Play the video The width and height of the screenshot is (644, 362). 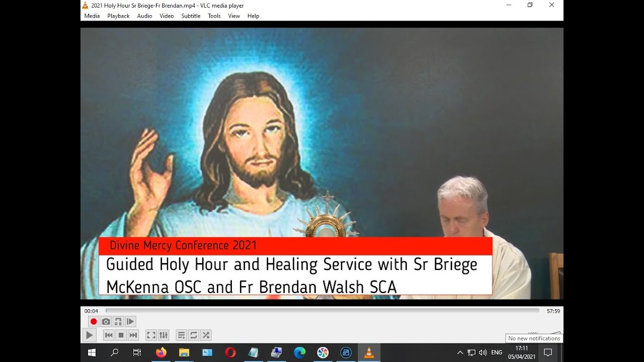[x=89, y=335]
